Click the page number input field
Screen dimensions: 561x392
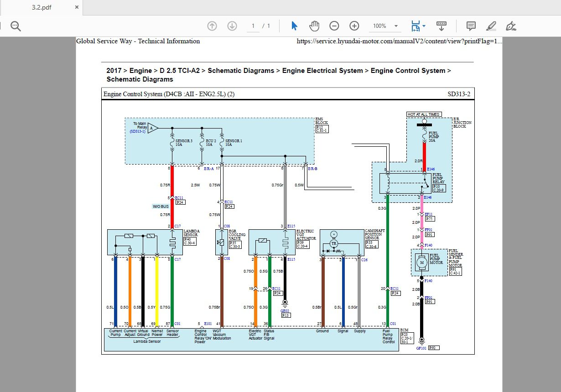pyautogui.click(x=253, y=26)
